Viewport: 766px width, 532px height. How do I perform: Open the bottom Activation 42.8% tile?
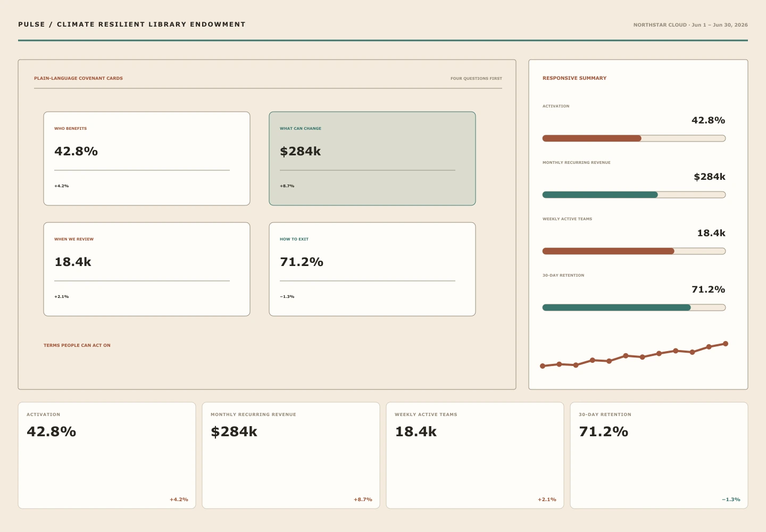(x=107, y=455)
